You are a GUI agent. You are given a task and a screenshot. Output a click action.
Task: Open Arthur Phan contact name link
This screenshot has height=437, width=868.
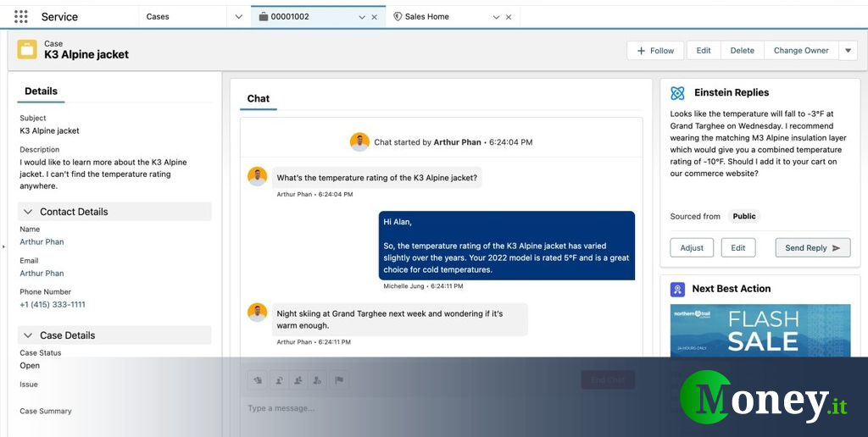42,242
